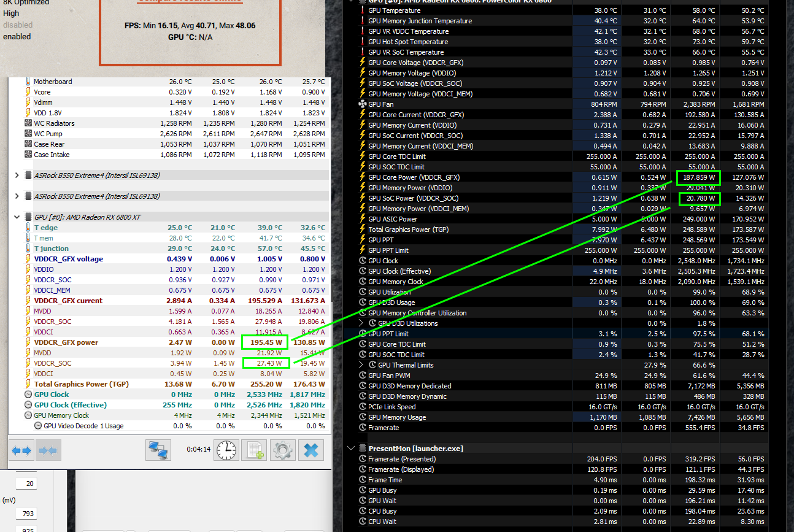Select the fan icon next to GPU Fan
794x532 pixels.
(362, 104)
